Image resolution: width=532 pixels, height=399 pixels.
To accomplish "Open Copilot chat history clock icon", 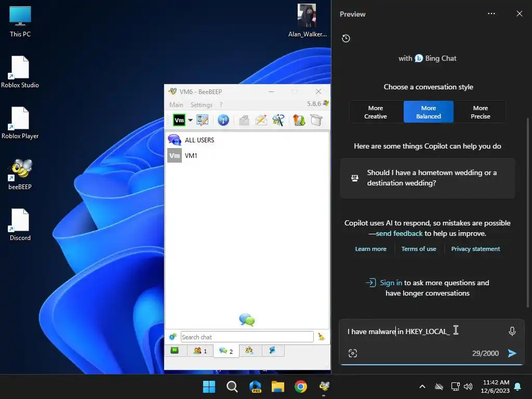I will point(345,38).
